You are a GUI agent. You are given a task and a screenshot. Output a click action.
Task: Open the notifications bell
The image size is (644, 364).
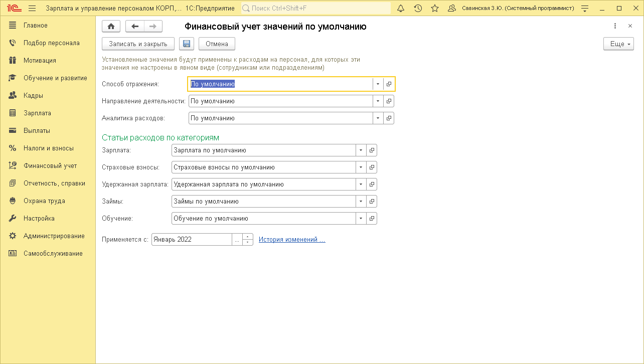[401, 9]
